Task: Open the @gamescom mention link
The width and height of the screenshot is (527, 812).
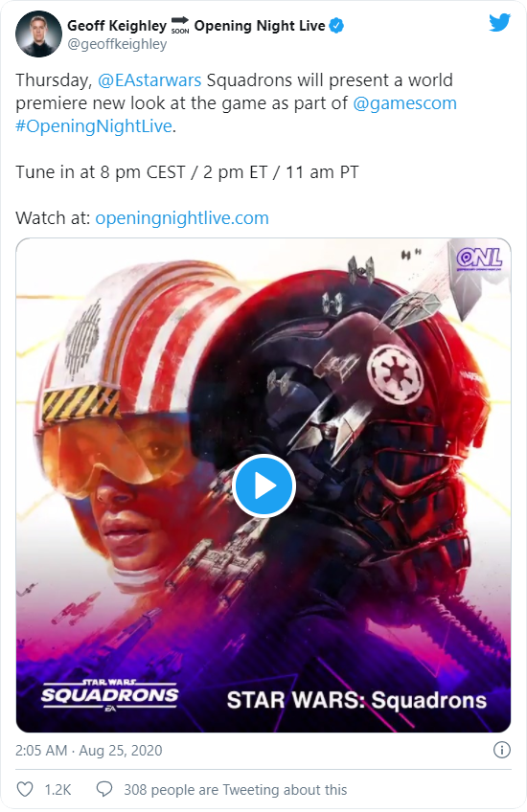Action: click(404, 103)
